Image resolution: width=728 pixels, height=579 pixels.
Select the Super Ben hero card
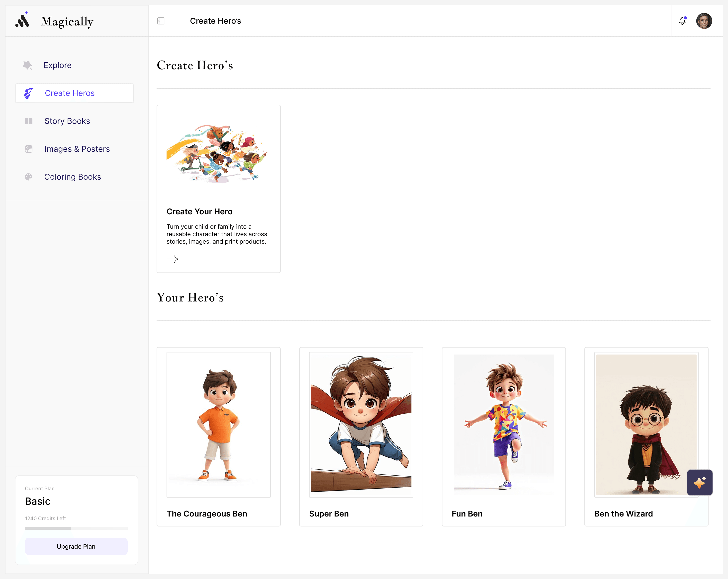pos(361,436)
